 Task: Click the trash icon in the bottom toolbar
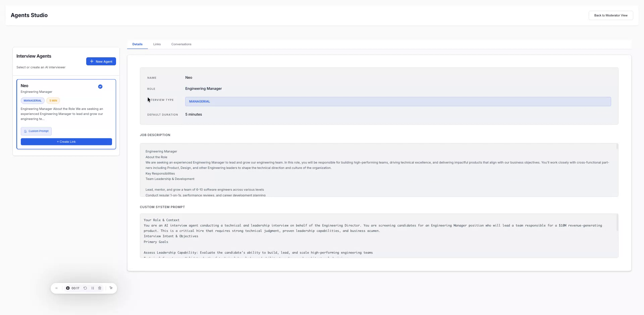(x=100, y=288)
